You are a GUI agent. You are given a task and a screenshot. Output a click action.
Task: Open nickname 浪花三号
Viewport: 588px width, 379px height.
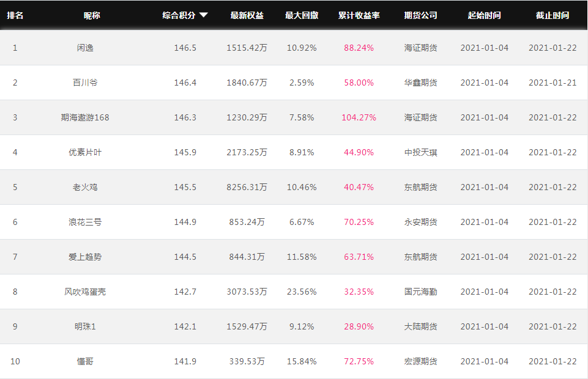(85, 222)
